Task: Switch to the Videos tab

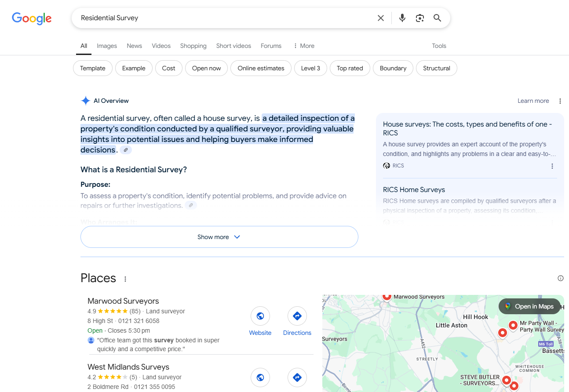Action: (x=161, y=46)
